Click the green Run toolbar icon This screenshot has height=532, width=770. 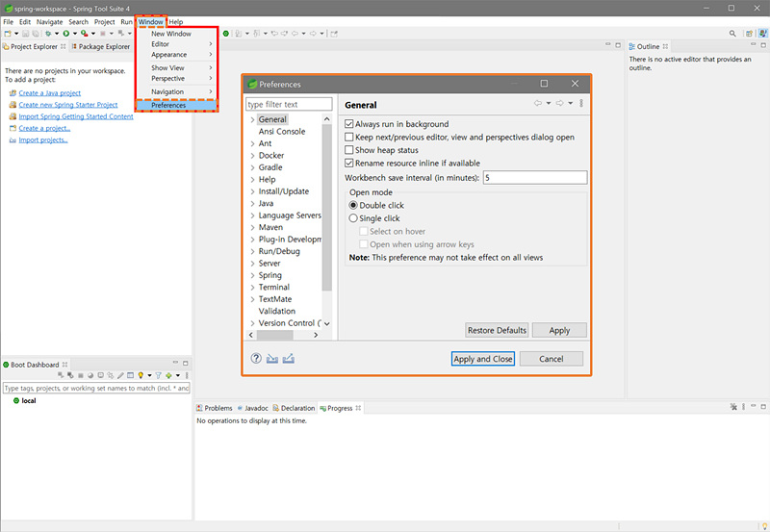pyautogui.click(x=65, y=34)
